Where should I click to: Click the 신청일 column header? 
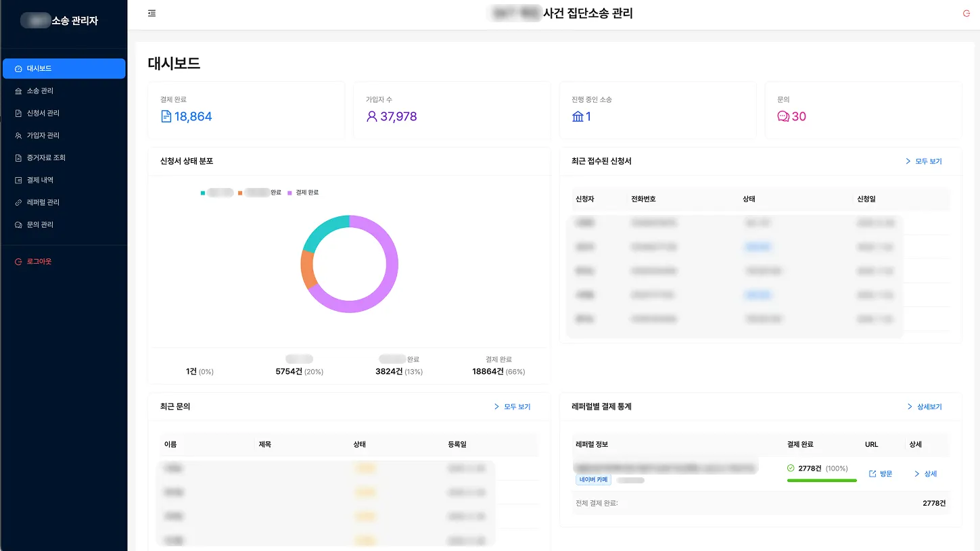point(866,199)
